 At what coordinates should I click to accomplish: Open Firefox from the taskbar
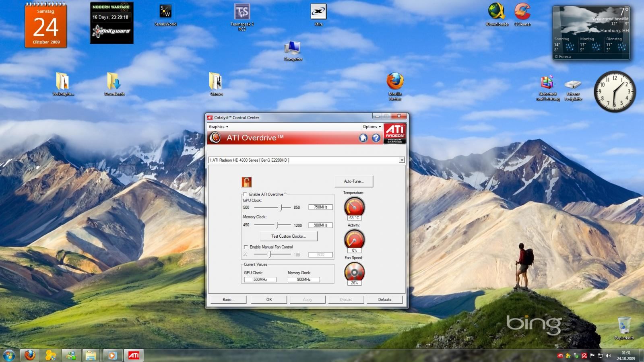[x=30, y=356]
